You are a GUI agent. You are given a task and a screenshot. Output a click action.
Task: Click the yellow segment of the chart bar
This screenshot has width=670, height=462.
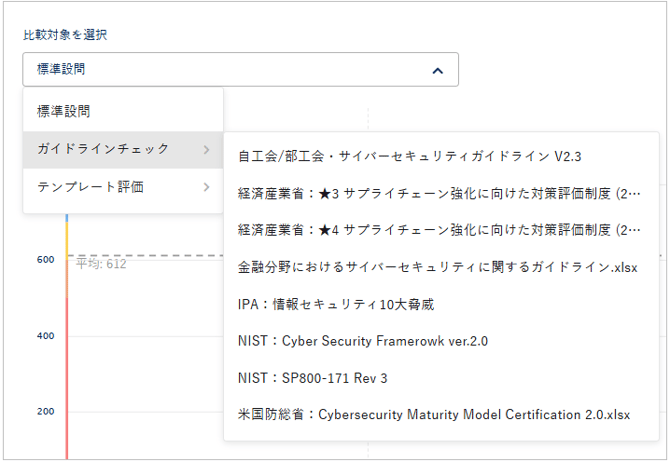tap(67, 240)
